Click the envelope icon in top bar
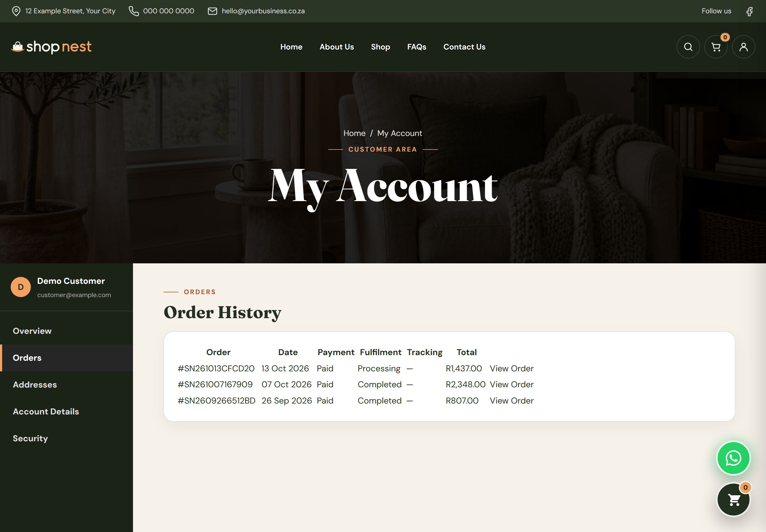 212,11
